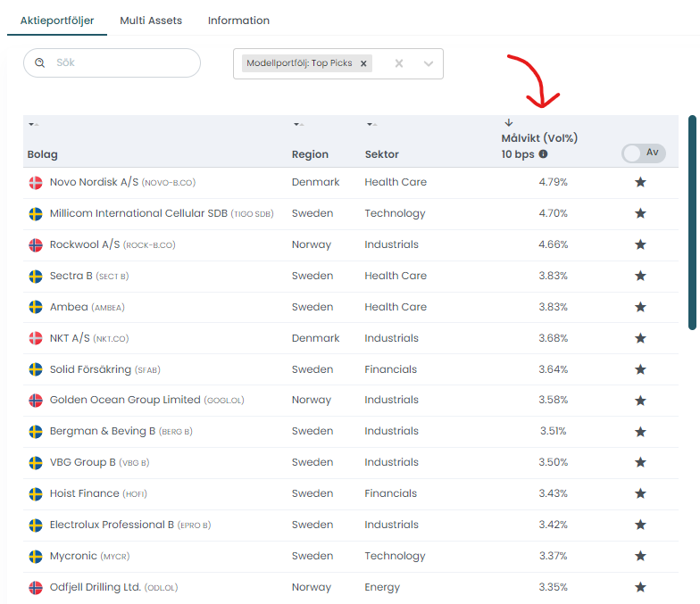Screen dimensions: 700x604
Task: Toggle the Av switch on
Action: [x=643, y=153]
